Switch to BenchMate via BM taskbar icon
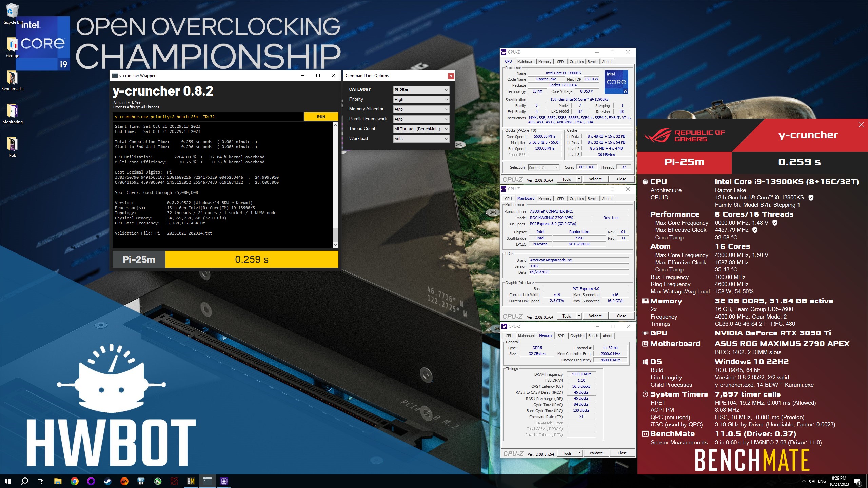 (x=191, y=481)
